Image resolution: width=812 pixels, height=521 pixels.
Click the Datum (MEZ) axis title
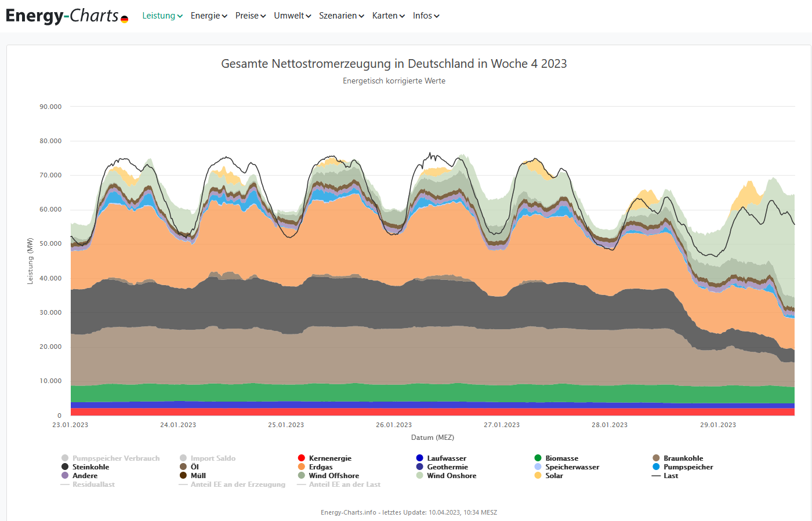(433, 438)
